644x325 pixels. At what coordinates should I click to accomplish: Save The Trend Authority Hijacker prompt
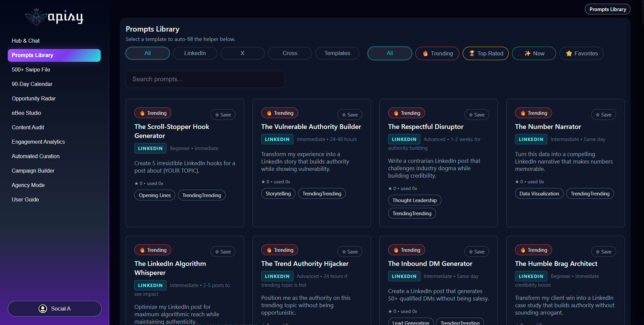350,252
